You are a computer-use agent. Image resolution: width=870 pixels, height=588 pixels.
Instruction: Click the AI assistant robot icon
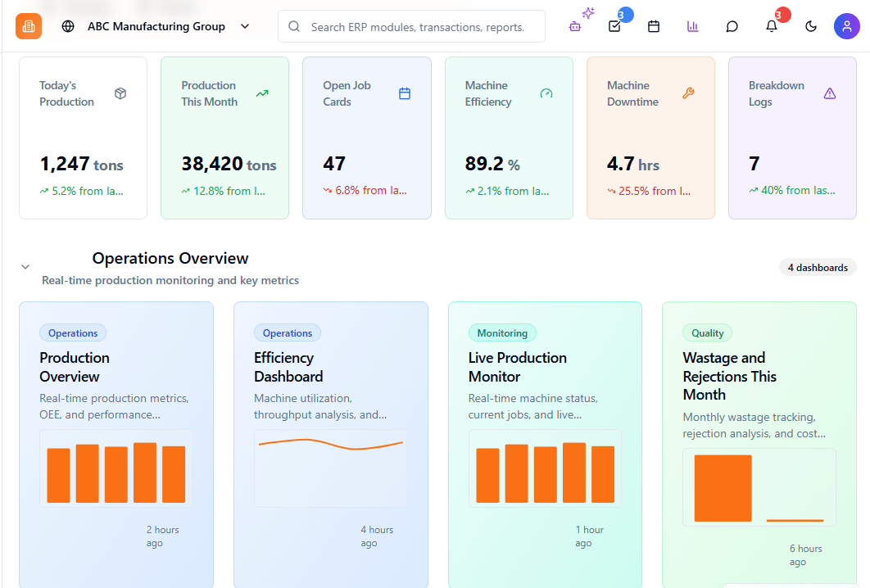(575, 26)
